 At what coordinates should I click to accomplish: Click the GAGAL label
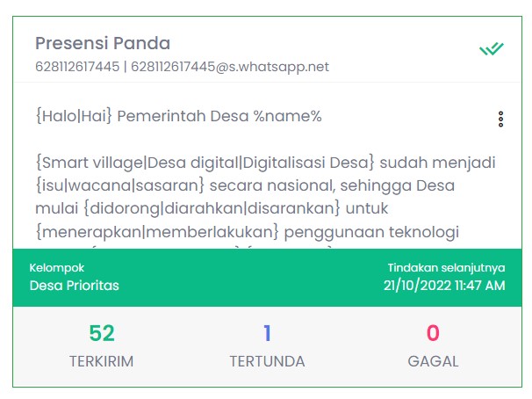coord(433,361)
